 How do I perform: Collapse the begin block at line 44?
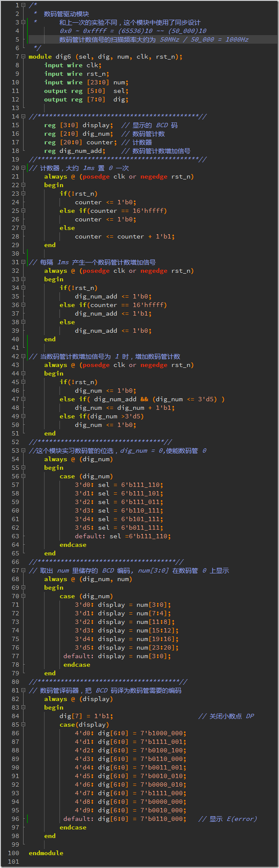pyautogui.click(x=24, y=373)
